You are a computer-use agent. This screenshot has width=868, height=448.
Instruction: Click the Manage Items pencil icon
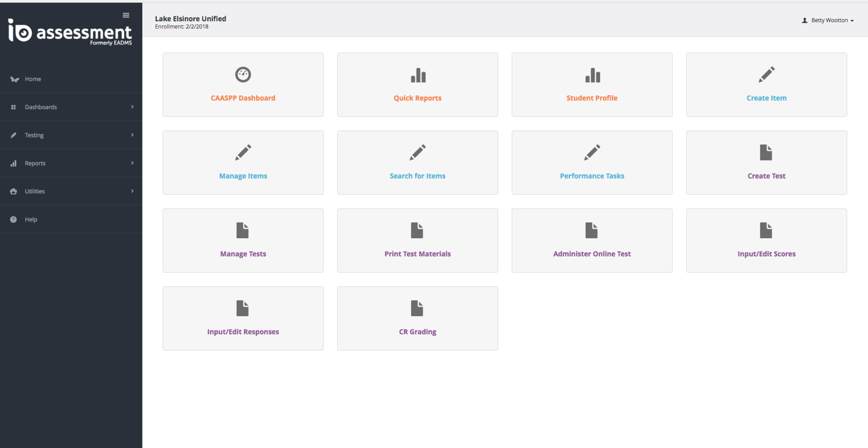point(243,152)
